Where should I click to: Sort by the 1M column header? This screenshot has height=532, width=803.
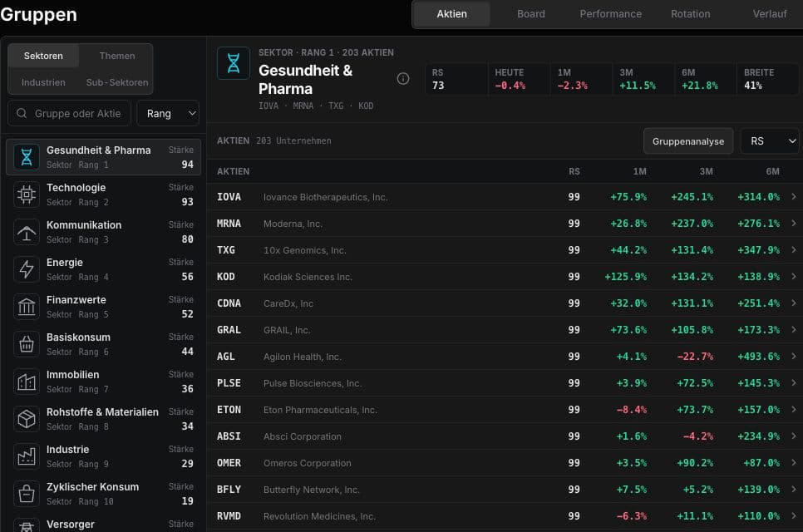[x=639, y=171]
